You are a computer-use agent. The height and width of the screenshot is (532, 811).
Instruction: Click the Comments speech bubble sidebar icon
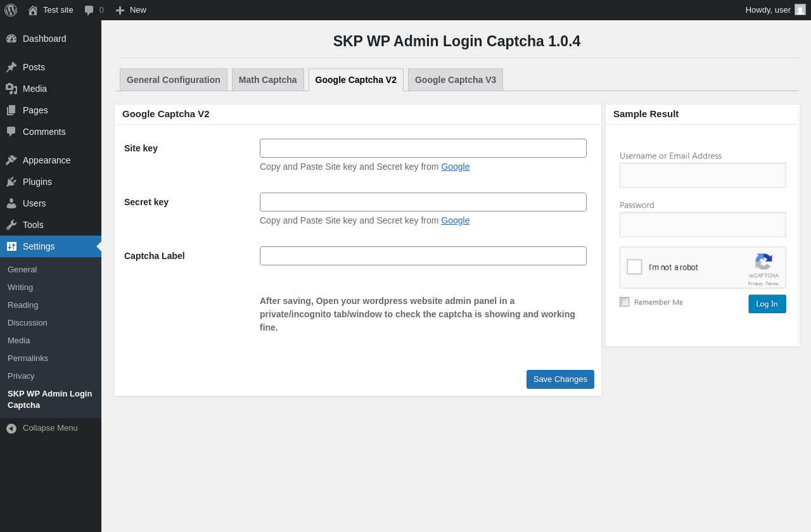[11, 132]
